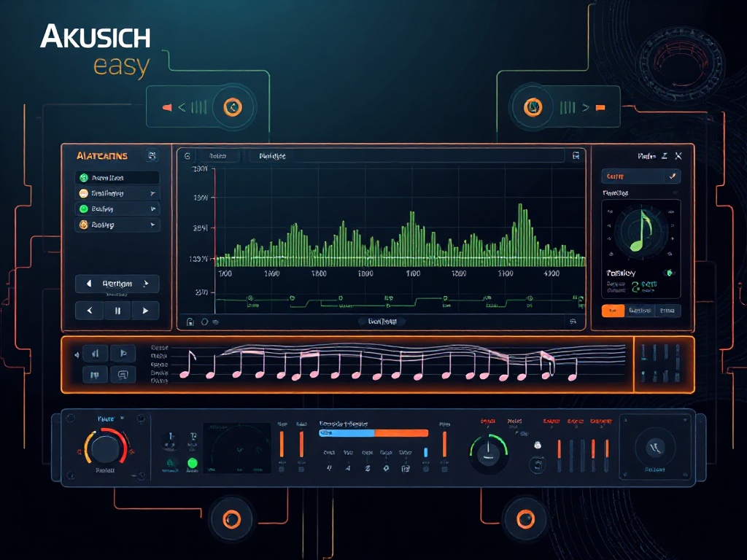Image resolution: width=747 pixels, height=560 pixels.
Task: Click the green music note dial
Action: pos(640,231)
